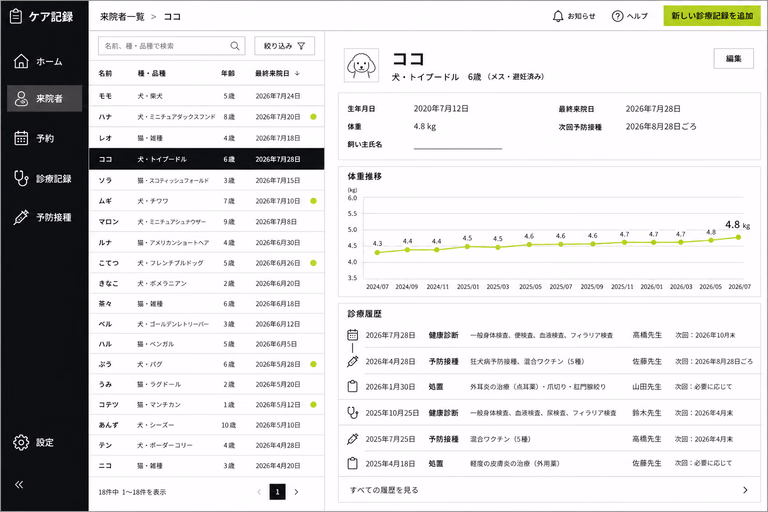Click the 2026年8月28日ごろ next vaccination value
This screenshot has width=768, height=512.
click(x=661, y=126)
